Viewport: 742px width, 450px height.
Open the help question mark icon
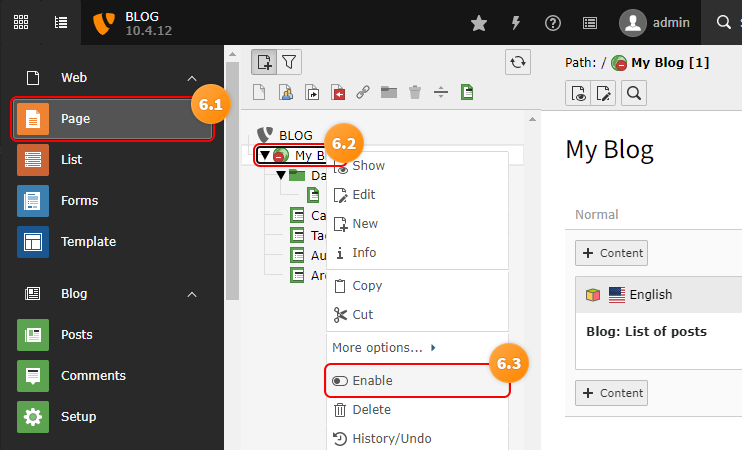pos(553,23)
